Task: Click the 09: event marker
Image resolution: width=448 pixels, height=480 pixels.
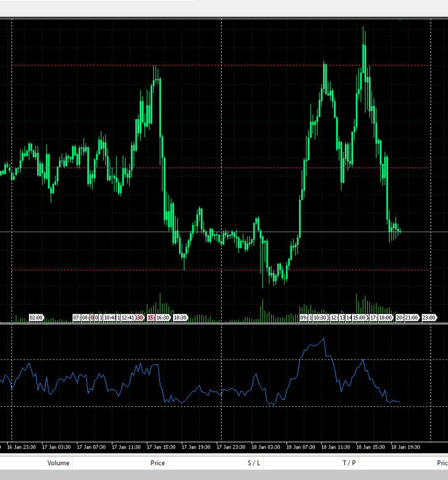Action: (304, 318)
